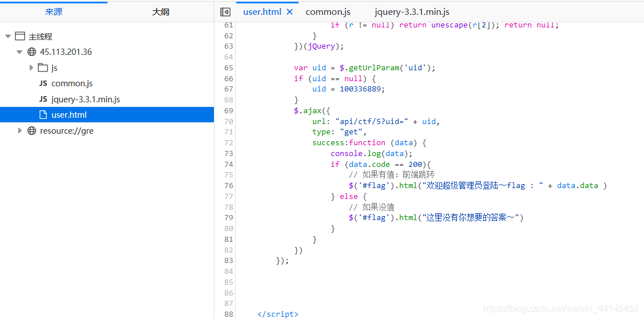
Task: Click the globe icon beside resource://gre
Action: 31,131
